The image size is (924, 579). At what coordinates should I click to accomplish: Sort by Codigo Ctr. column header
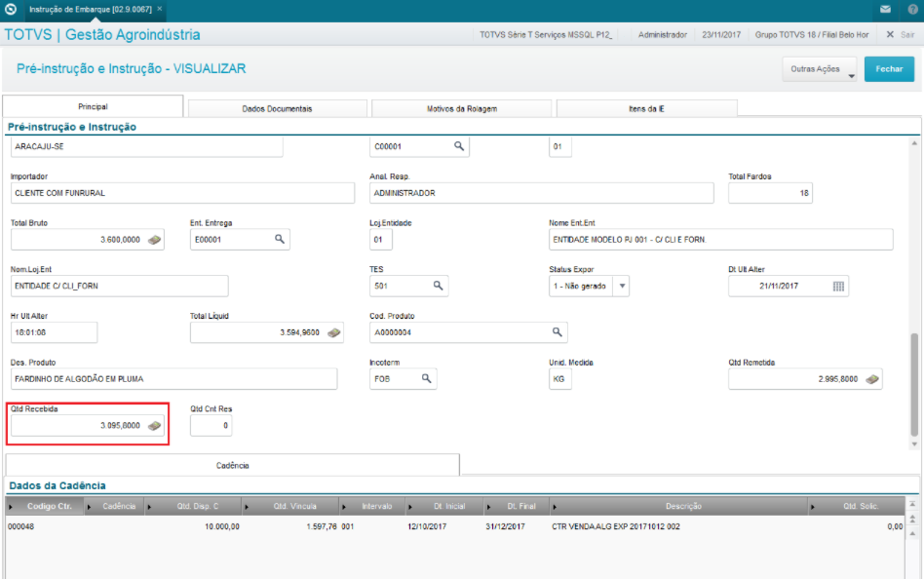click(46, 506)
